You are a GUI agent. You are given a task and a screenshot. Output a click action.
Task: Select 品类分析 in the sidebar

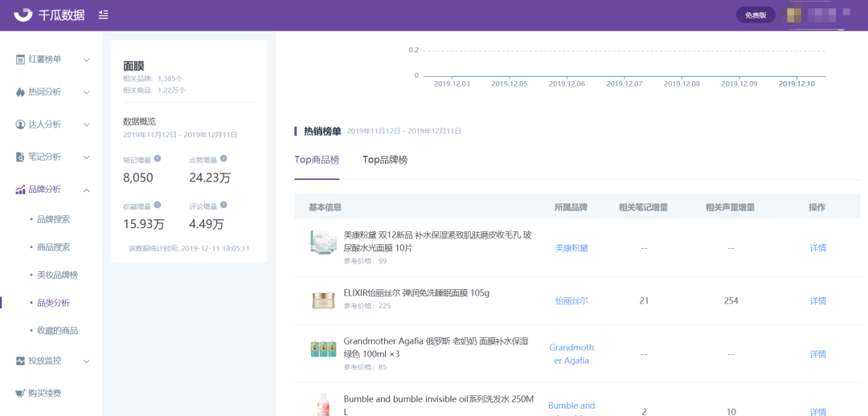tap(53, 303)
